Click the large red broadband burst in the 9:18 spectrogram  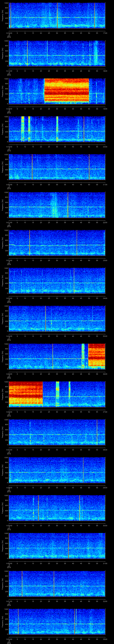67,90
